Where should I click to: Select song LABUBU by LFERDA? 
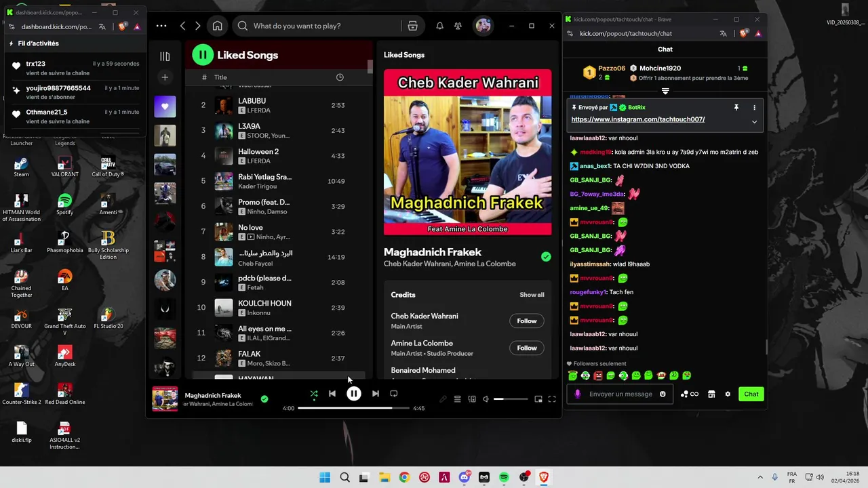pos(279,105)
